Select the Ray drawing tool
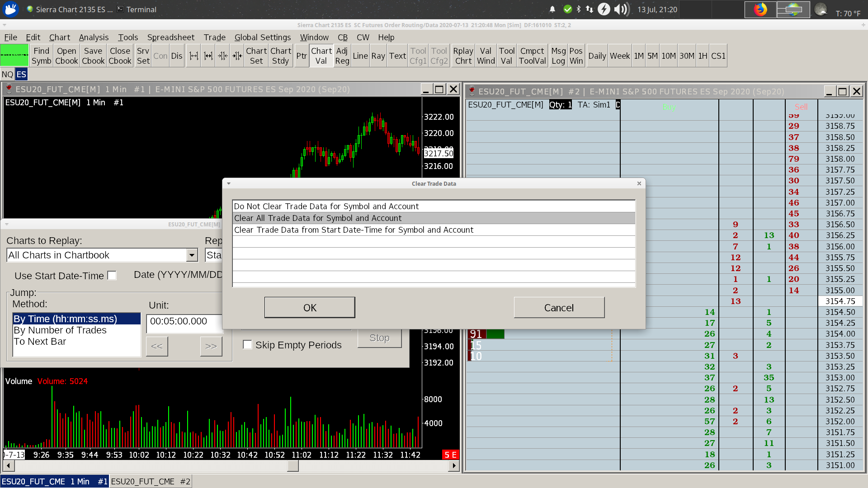 click(378, 56)
